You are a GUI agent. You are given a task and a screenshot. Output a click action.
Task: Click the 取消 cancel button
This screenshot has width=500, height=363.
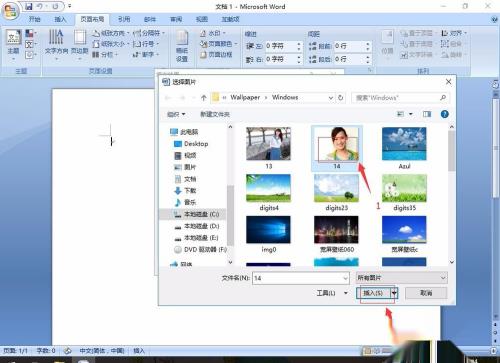click(x=426, y=293)
